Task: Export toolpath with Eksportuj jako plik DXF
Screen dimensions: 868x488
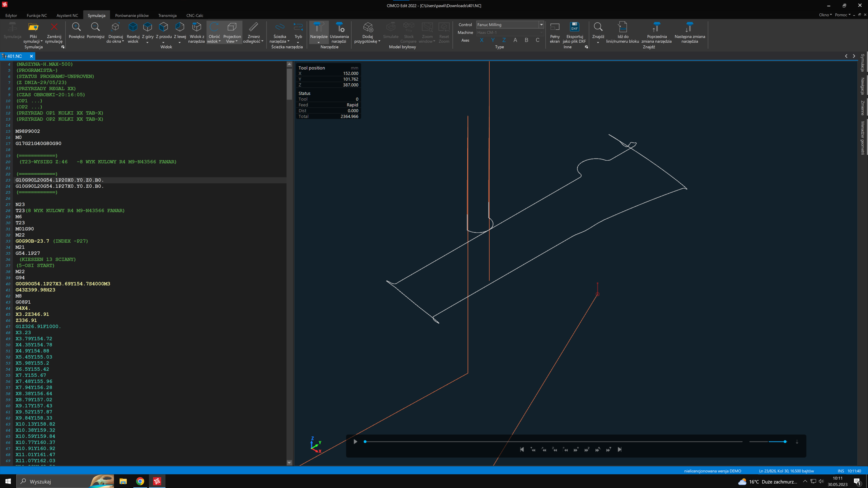Action: tap(574, 32)
